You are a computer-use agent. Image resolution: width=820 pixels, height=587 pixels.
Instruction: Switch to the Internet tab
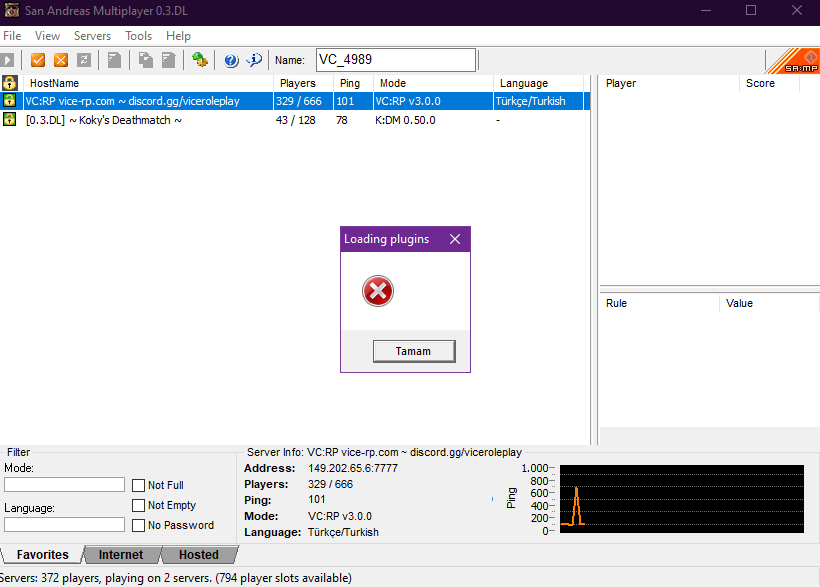(121, 555)
